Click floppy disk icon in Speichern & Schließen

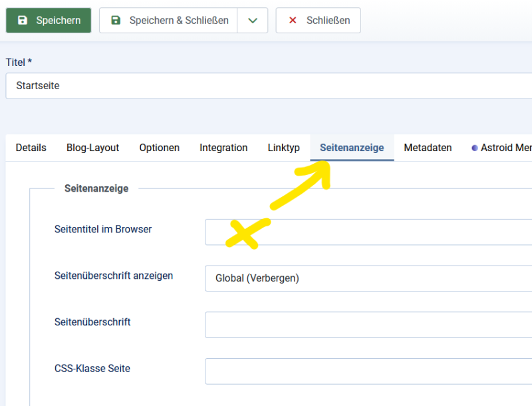pos(116,21)
